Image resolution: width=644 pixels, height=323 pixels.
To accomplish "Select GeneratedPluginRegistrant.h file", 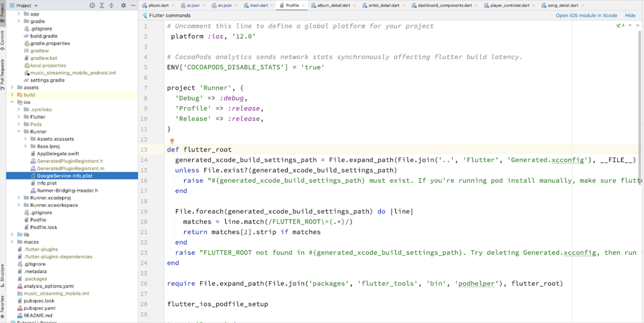I will [70, 161].
